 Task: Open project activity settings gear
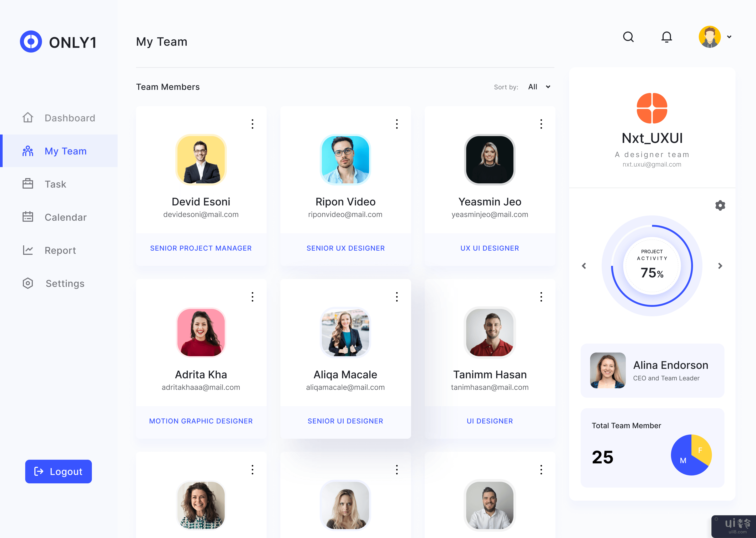click(720, 205)
